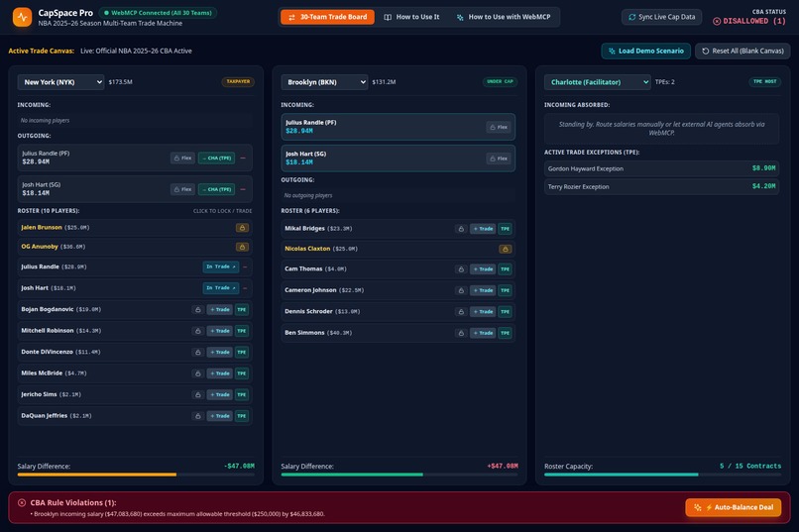
Task: Click the CBA Rule Violations warning icon
Action: click(x=22, y=503)
